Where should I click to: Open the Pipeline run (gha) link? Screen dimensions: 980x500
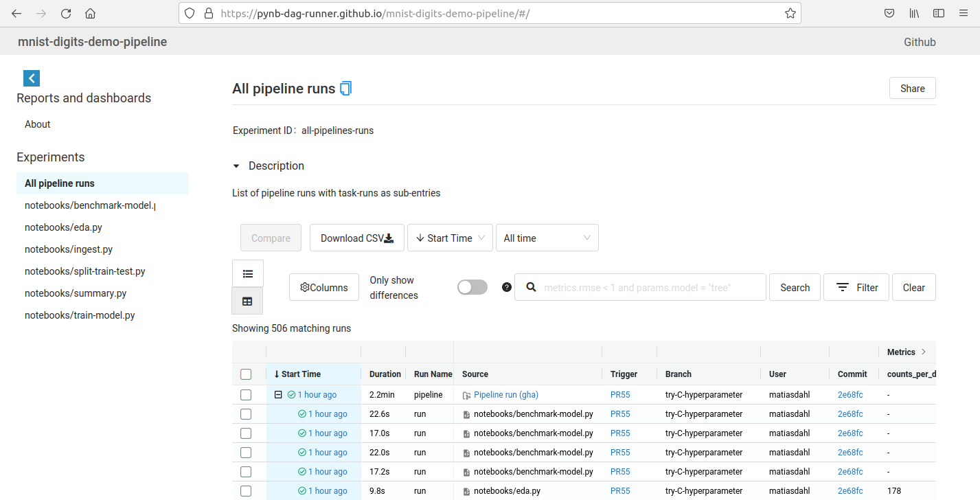tap(506, 394)
